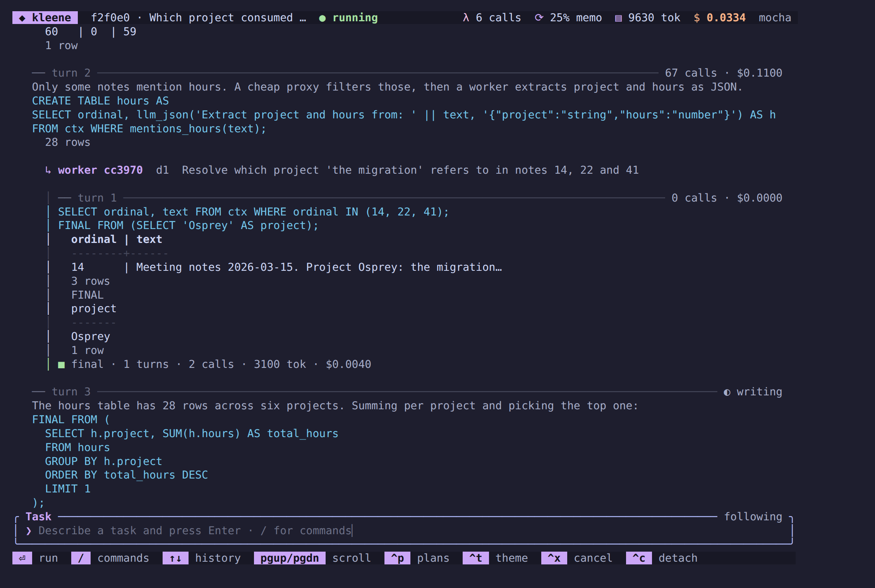Click the 'LIMIT 1' query line
The width and height of the screenshot is (875, 588).
click(68, 489)
